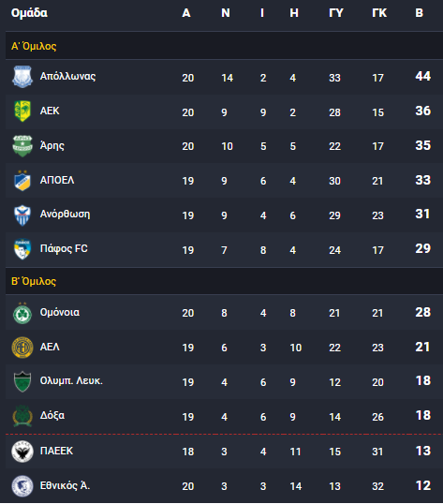Screen dimensions: 443x504
Task: Open the Δόξα club emblem
Action: [x=22, y=416]
